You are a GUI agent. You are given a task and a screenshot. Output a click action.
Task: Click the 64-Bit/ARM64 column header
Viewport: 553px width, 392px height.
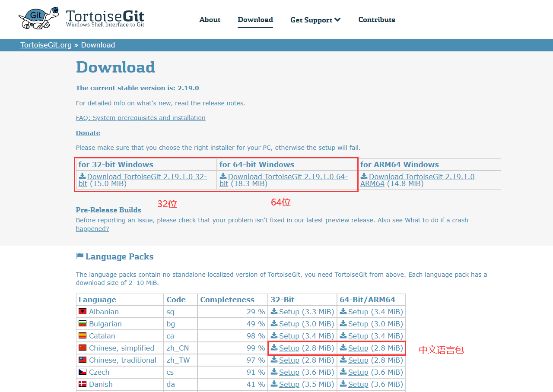tap(371, 300)
